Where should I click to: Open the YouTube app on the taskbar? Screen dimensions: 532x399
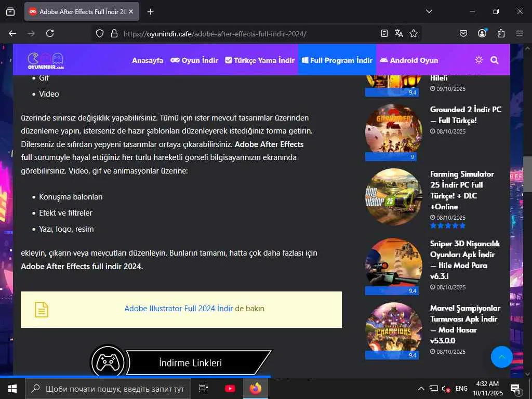(230, 389)
